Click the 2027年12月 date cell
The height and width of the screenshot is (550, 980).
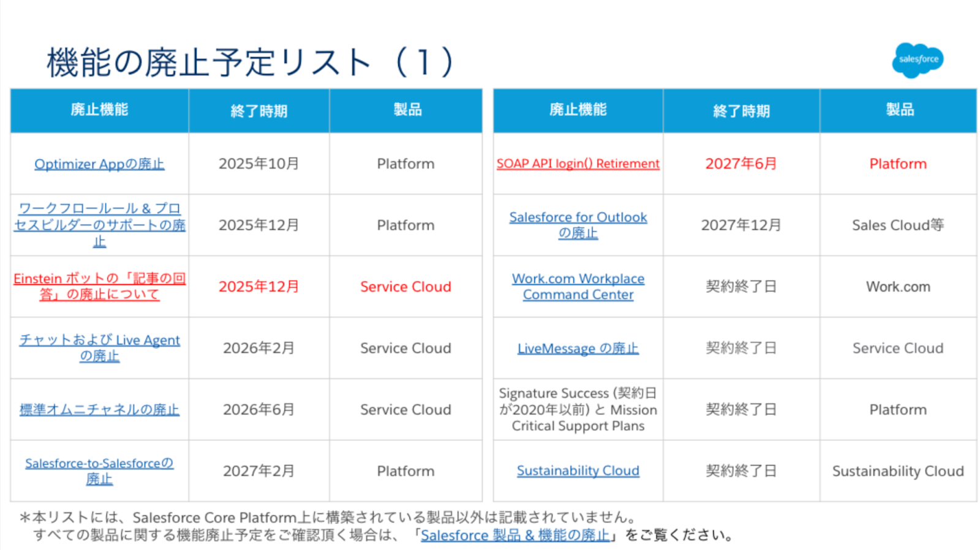(741, 225)
